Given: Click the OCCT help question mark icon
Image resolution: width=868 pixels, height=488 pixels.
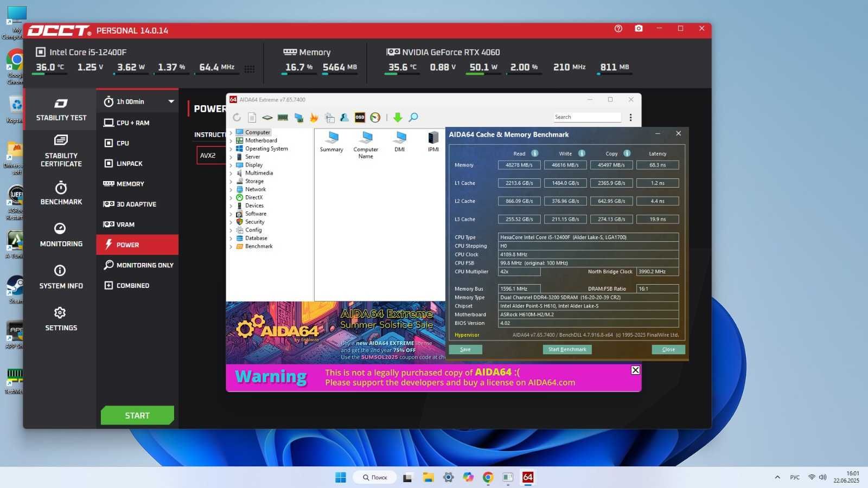Looking at the screenshot, I should [618, 29].
